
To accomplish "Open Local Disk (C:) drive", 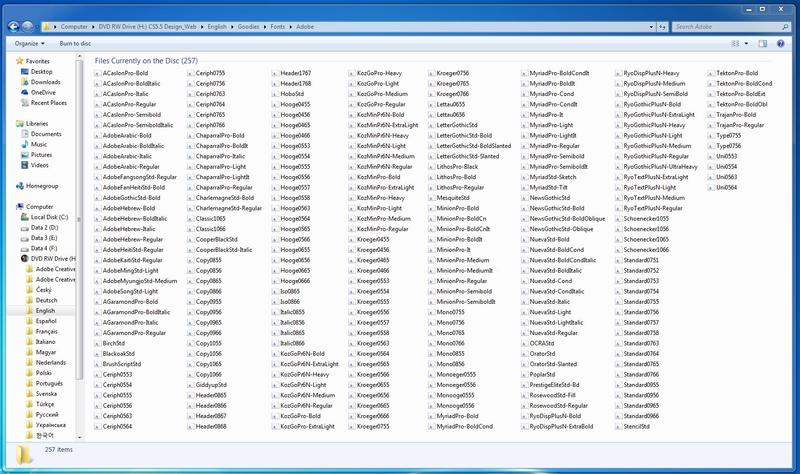I will (45, 217).
